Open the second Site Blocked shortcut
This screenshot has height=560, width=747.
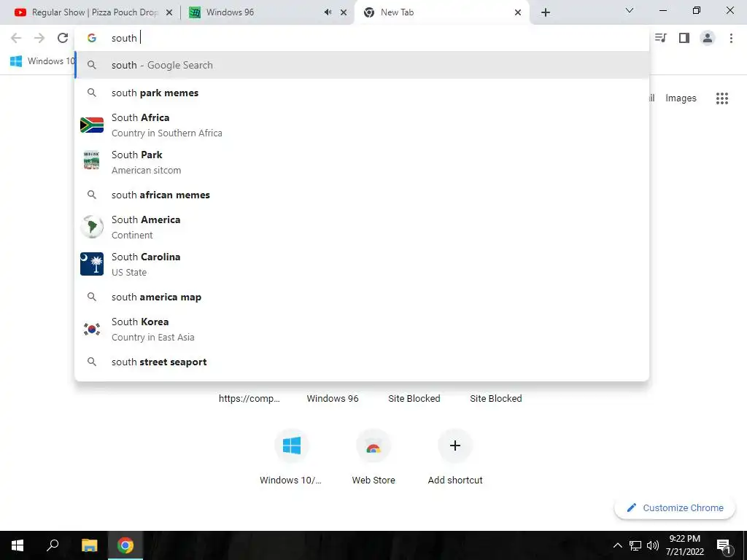[x=496, y=399]
